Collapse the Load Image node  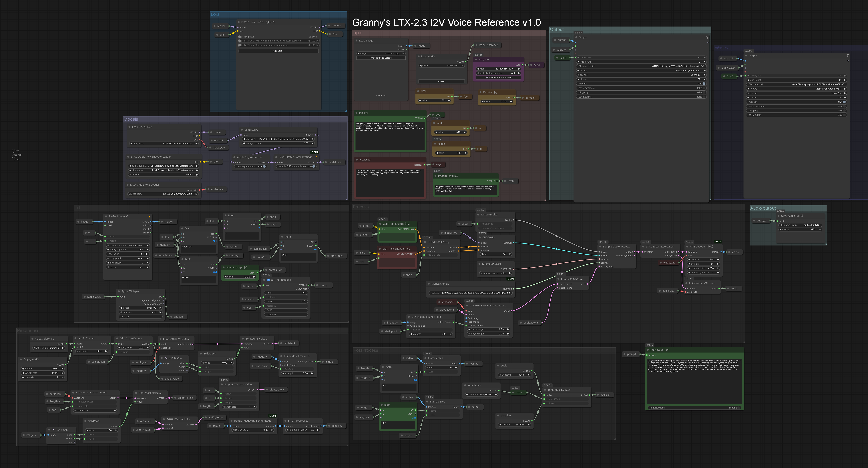click(x=357, y=40)
